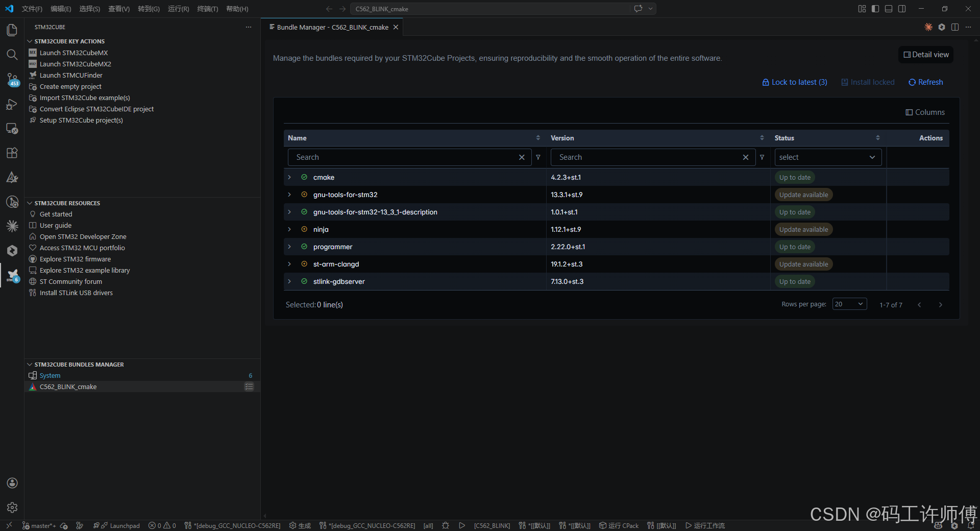
Task: Open the 编辑(E) menu
Action: click(61, 9)
